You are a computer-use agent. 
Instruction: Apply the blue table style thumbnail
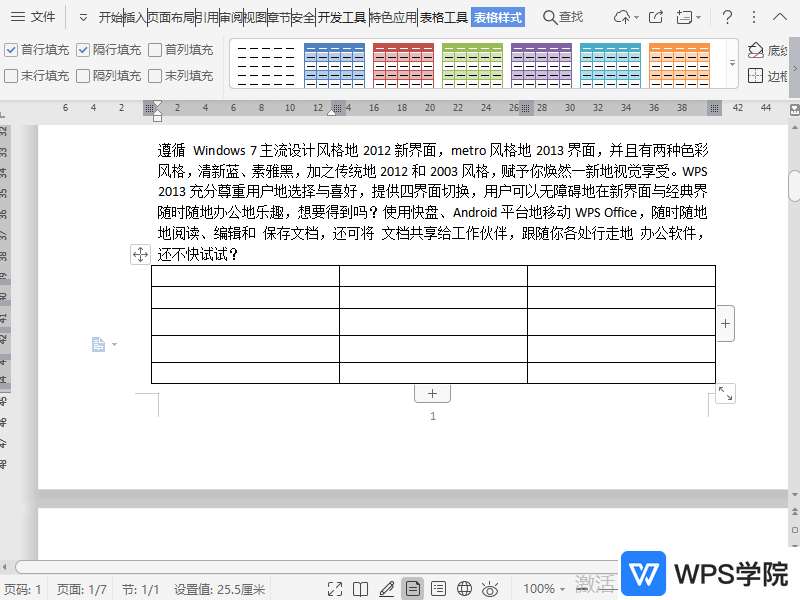point(334,63)
